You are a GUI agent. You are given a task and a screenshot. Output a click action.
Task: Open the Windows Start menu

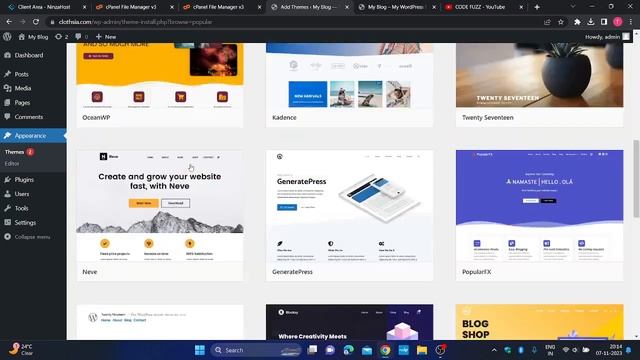[200, 350]
